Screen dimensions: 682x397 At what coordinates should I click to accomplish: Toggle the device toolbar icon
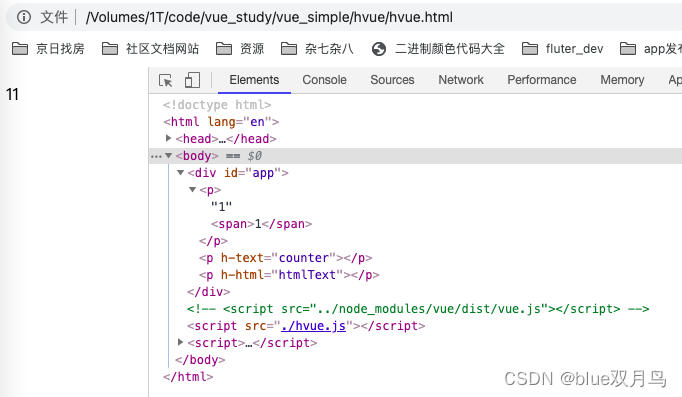tap(192, 80)
